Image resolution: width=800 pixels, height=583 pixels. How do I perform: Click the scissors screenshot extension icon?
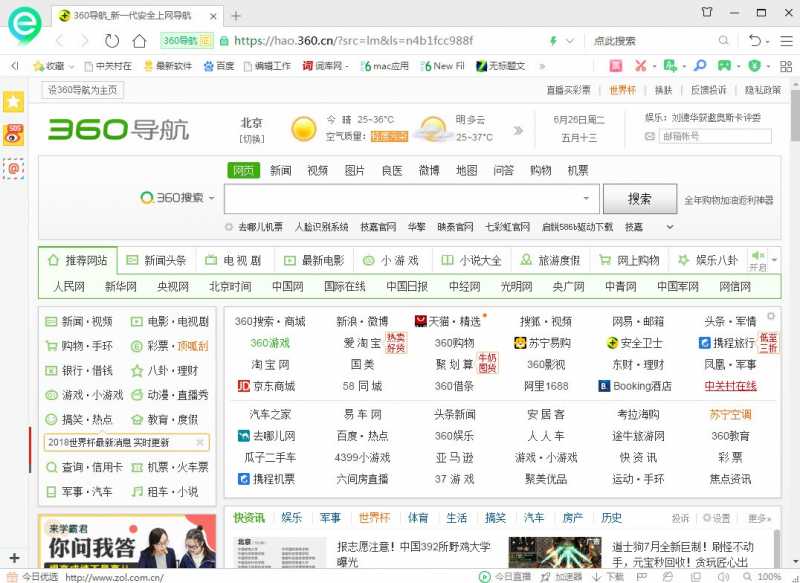[x=640, y=65]
